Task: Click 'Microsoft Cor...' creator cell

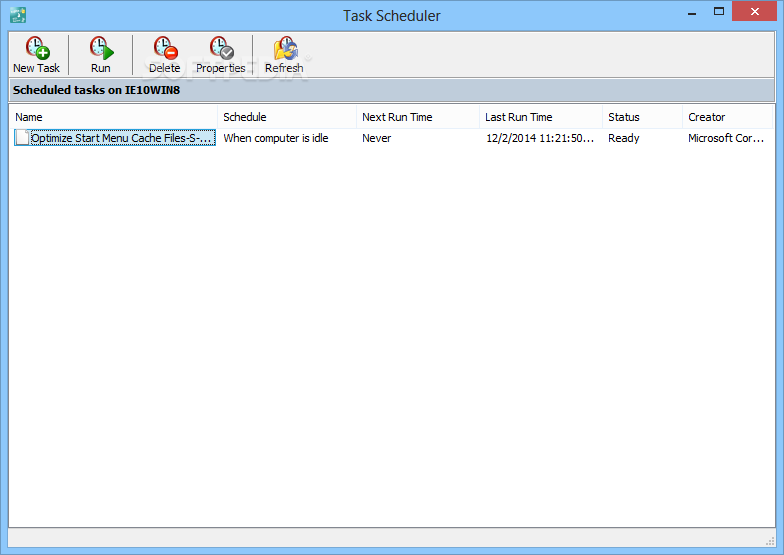Action: click(x=726, y=138)
